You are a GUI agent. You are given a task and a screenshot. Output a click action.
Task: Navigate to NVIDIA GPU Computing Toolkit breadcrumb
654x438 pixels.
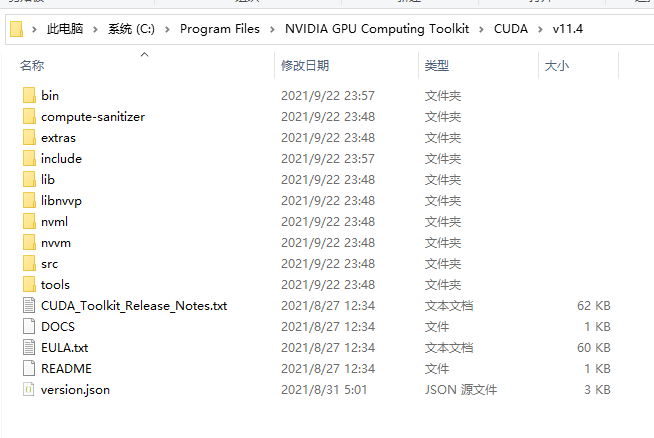[377, 29]
